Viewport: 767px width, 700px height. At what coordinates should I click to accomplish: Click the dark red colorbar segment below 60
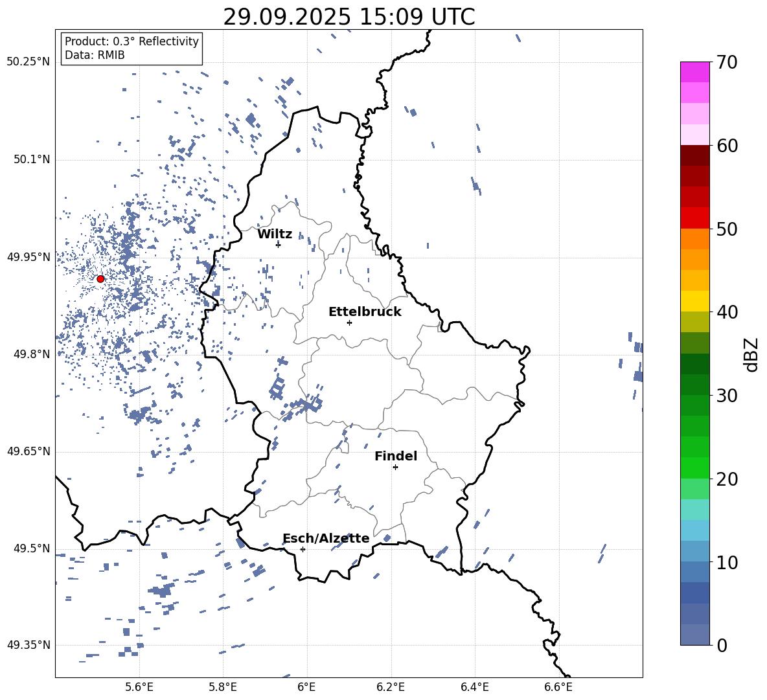pyautogui.click(x=695, y=155)
